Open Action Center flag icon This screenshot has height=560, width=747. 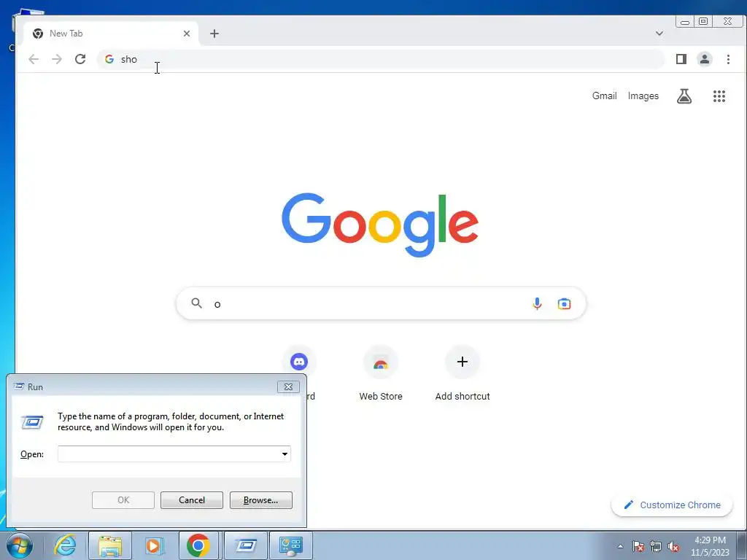638,546
